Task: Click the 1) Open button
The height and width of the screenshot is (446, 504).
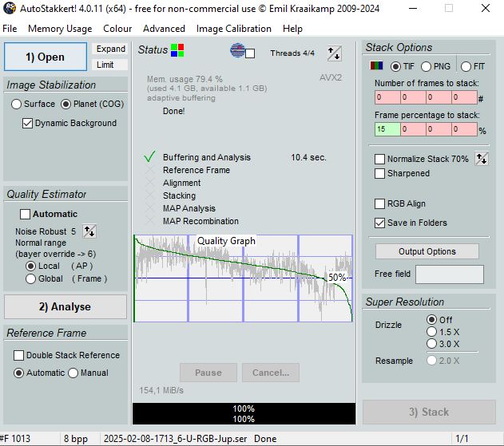Action: point(46,57)
